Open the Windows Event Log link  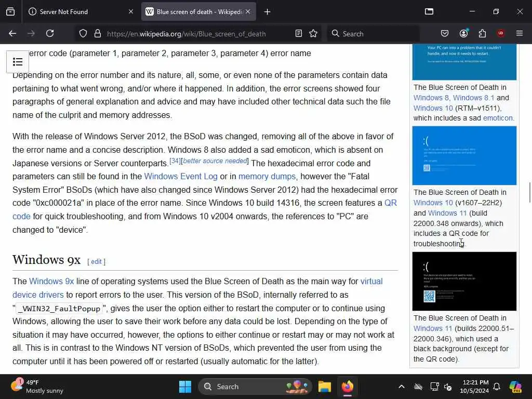click(180, 177)
